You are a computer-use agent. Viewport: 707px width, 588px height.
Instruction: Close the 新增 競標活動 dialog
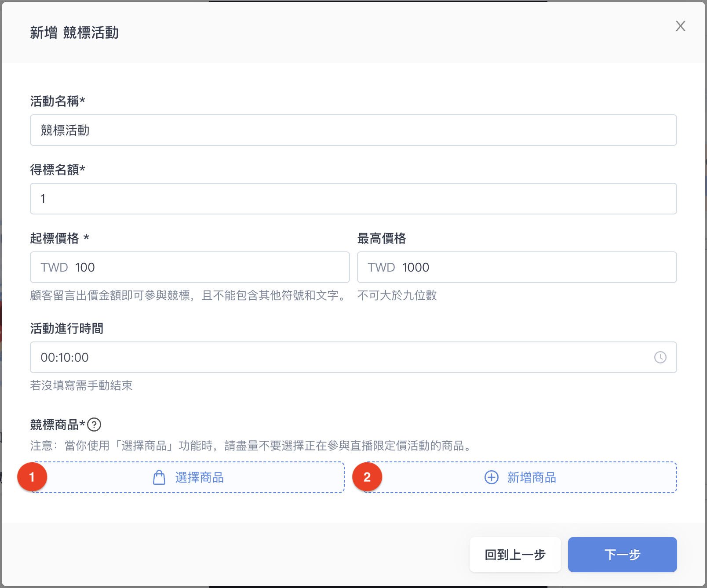[680, 26]
